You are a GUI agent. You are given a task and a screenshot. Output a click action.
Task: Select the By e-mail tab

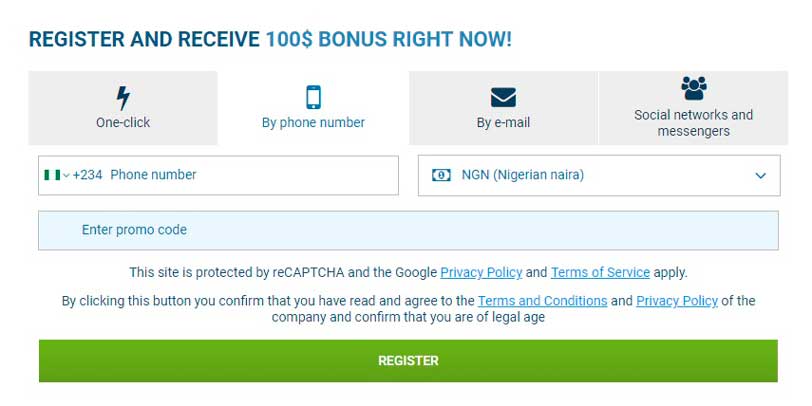[x=503, y=109]
